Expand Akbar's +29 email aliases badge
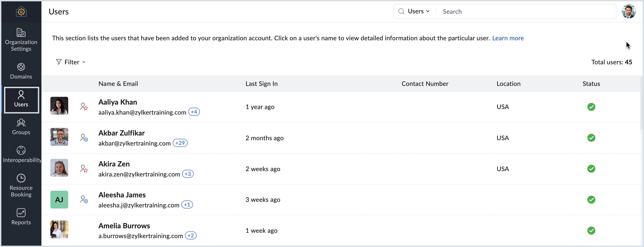 [x=180, y=143]
